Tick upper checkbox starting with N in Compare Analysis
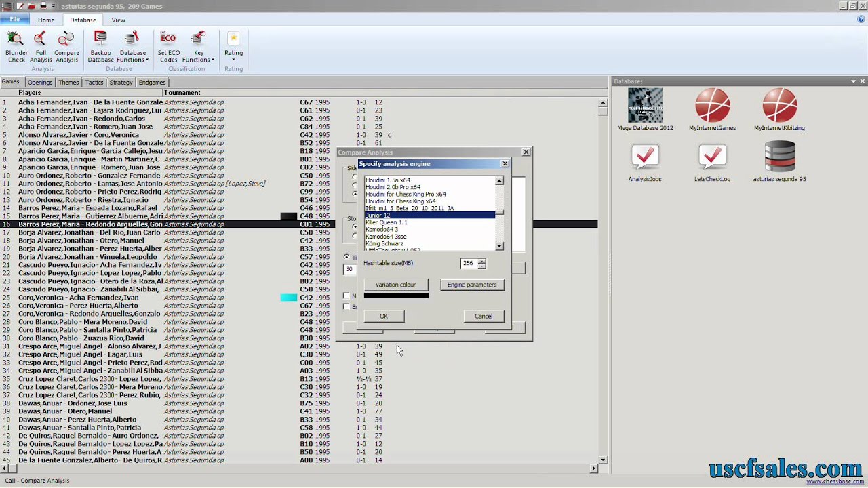 [x=347, y=296]
